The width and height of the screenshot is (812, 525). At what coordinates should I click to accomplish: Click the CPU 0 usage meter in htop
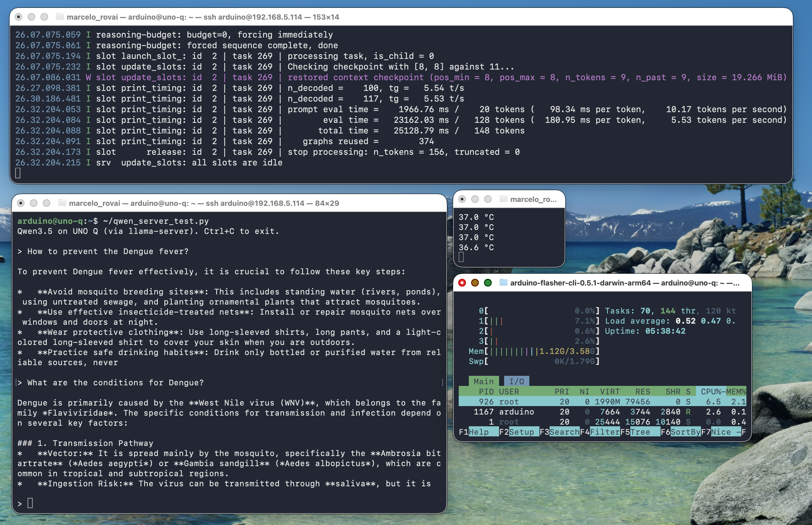tap(539, 310)
